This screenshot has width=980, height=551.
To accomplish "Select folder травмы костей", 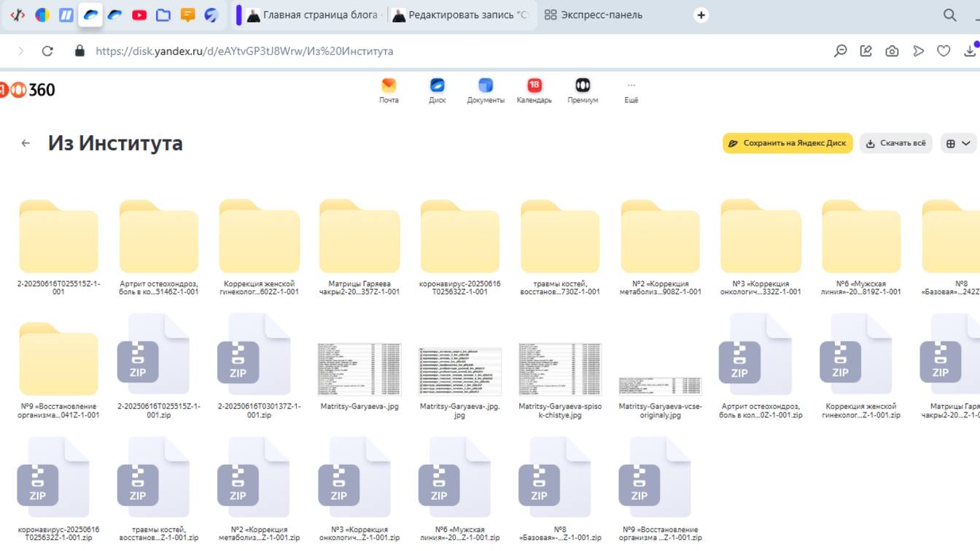I will [x=560, y=247].
